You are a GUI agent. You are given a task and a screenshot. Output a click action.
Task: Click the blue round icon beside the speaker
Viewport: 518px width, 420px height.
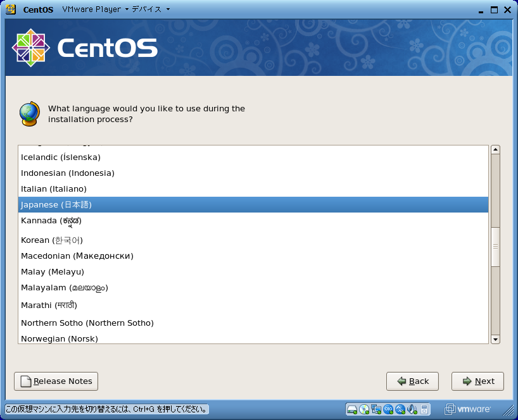point(400,410)
